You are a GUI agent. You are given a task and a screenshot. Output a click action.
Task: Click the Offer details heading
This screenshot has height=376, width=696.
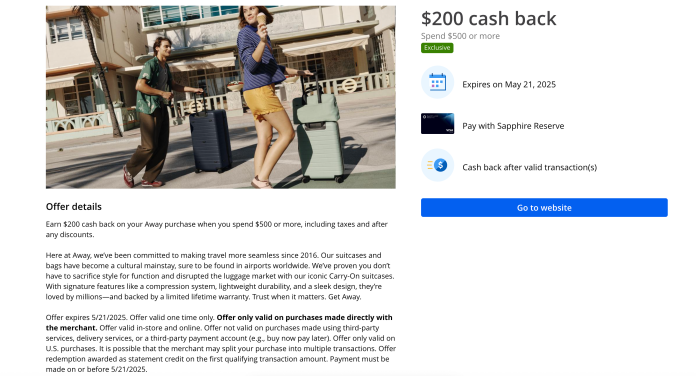point(74,206)
